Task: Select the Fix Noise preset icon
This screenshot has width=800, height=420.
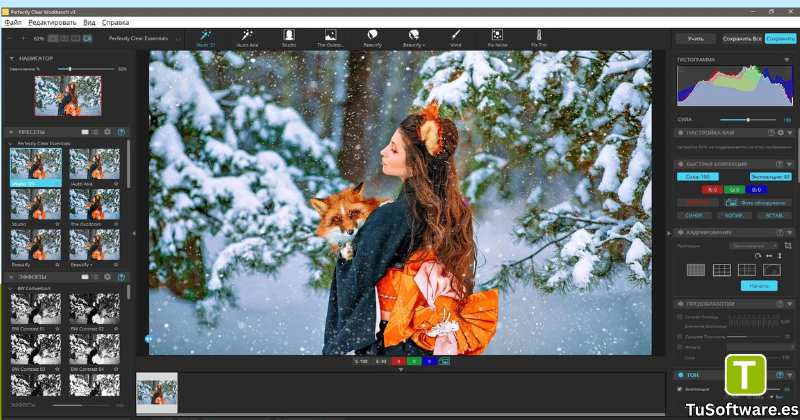Action: (497, 38)
